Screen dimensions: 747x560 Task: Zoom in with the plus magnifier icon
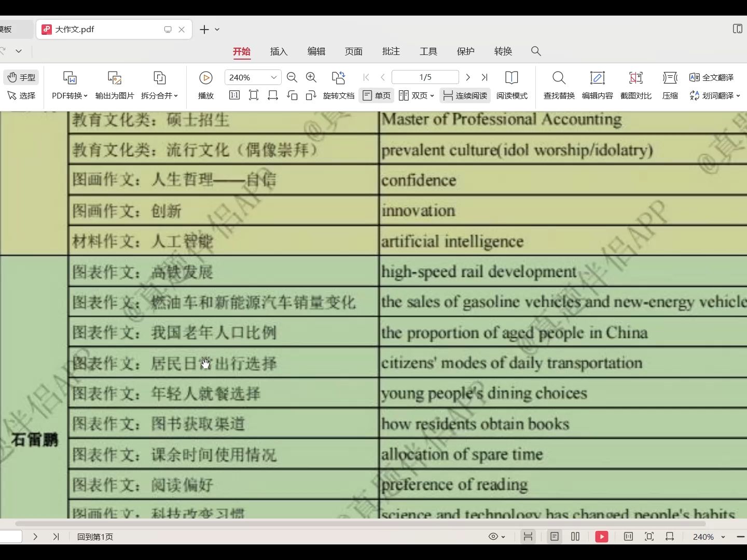pos(311,77)
